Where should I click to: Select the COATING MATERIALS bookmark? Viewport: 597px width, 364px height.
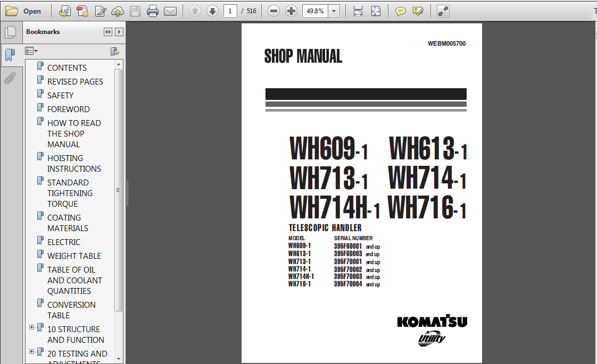[x=68, y=223]
